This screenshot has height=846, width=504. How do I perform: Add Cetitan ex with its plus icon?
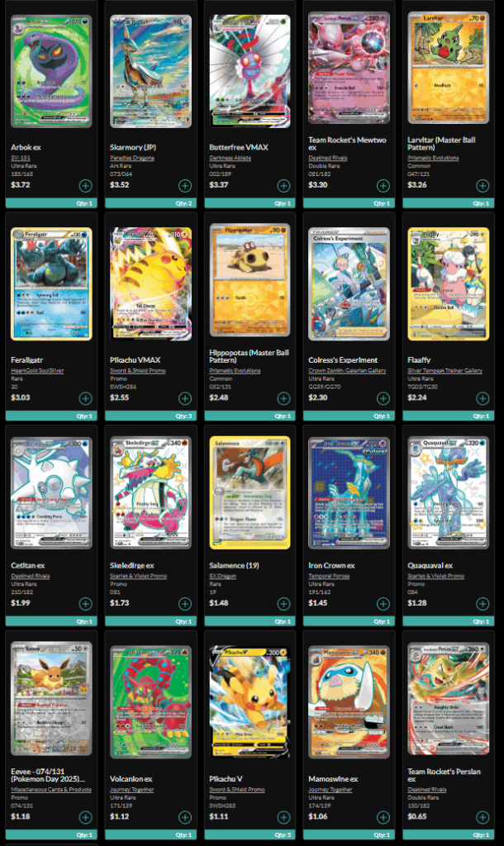coord(86,604)
